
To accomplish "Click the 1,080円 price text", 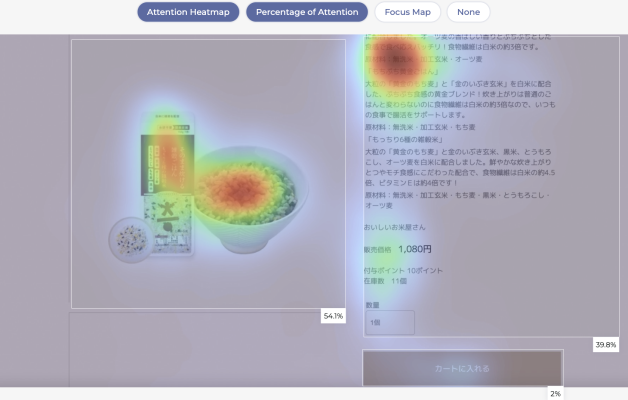I will point(414,249).
